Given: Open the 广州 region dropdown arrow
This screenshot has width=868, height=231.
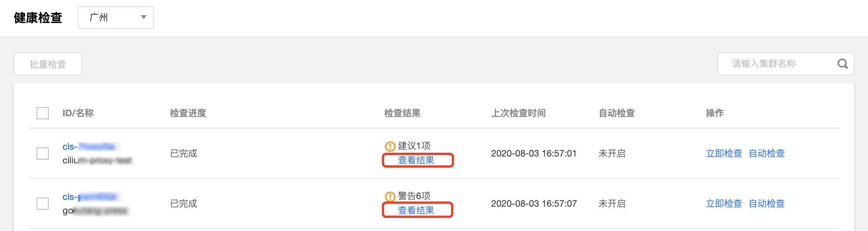Looking at the screenshot, I should click(x=143, y=17).
